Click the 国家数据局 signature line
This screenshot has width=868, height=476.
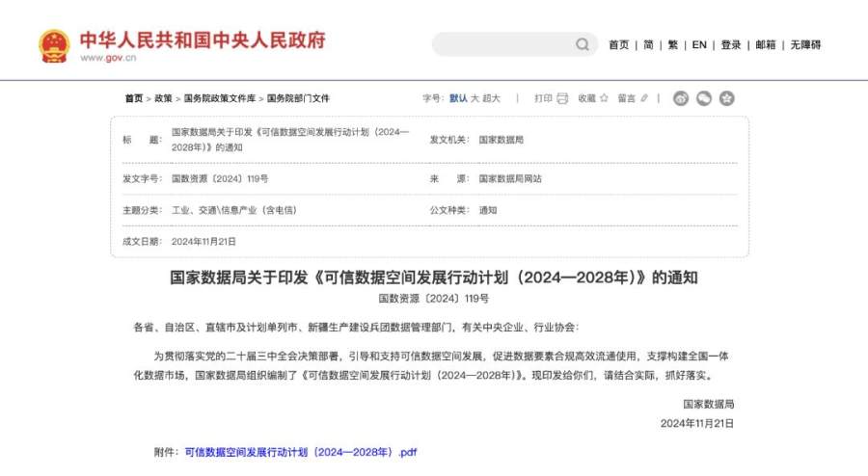(x=709, y=404)
